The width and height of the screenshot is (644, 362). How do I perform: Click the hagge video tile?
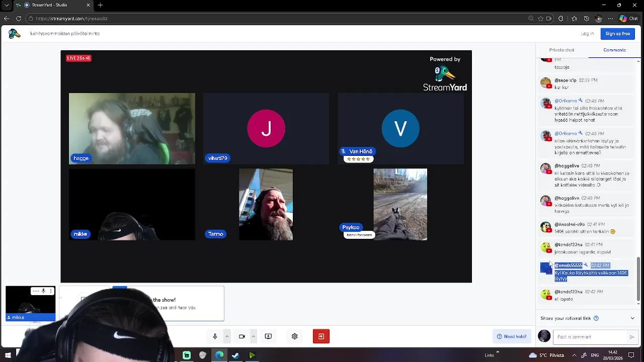tap(132, 129)
